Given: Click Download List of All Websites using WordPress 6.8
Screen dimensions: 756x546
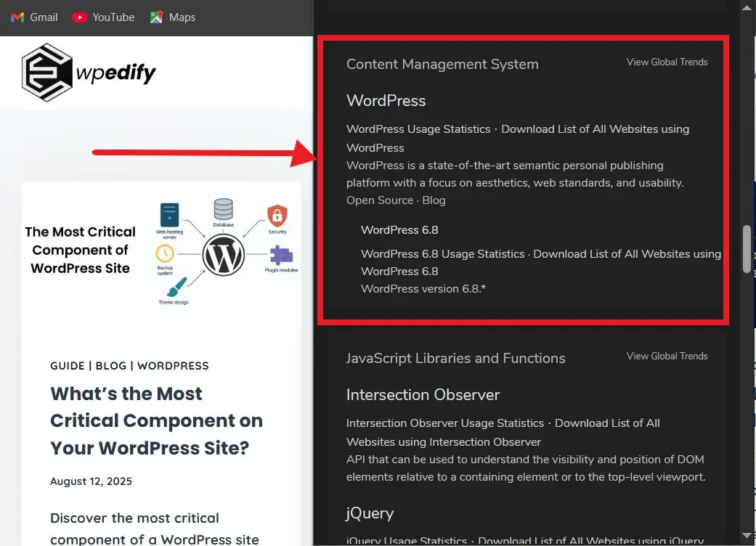Looking at the screenshot, I should click(541, 263).
